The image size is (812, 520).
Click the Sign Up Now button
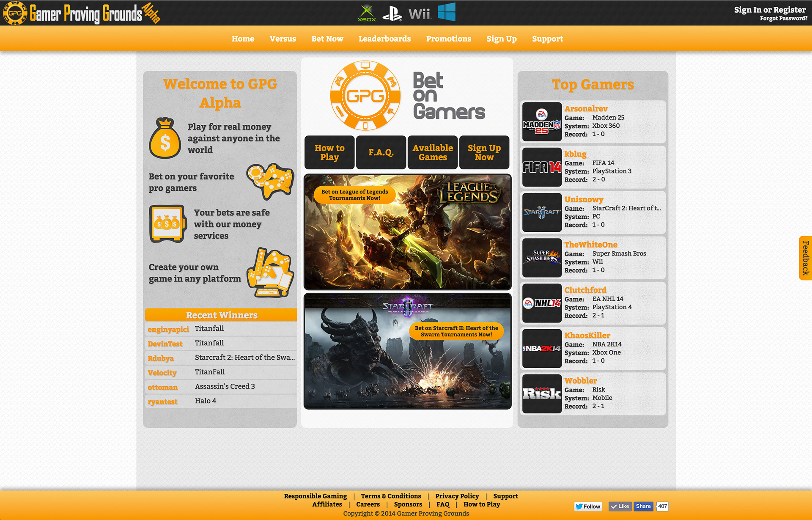[x=484, y=152]
